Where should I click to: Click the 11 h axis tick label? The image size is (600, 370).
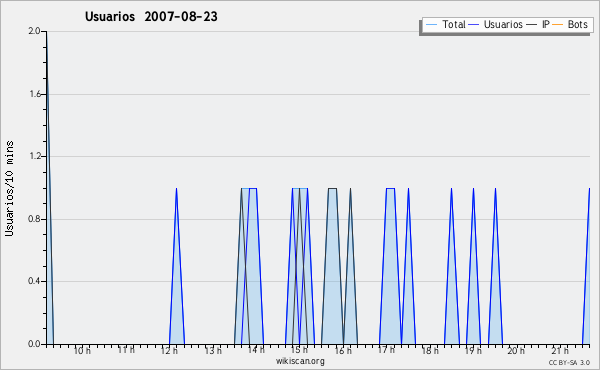coord(126,350)
